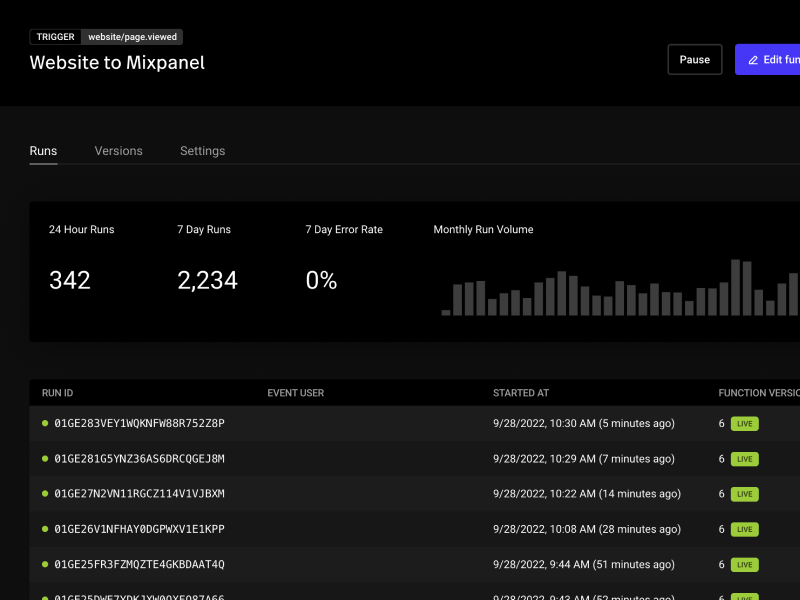
Task: Click the LIVE badge on the first run row
Action: [743, 423]
